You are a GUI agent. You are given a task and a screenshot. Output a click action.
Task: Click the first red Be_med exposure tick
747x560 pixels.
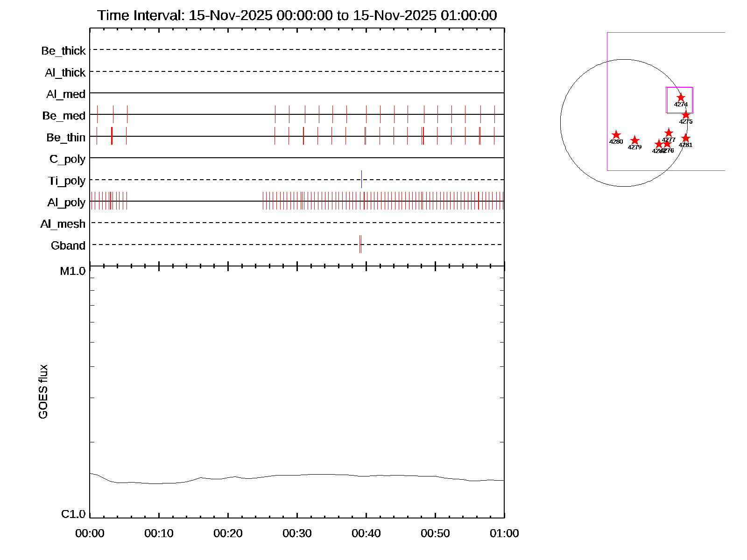point(97,114)
